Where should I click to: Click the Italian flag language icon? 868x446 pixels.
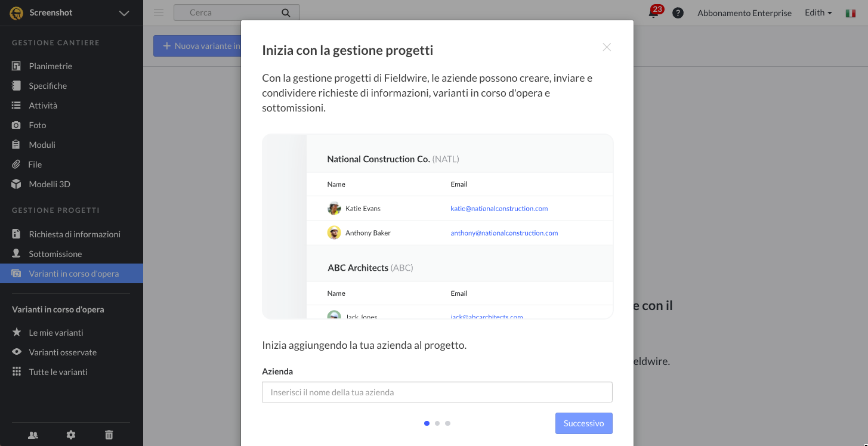851,13
